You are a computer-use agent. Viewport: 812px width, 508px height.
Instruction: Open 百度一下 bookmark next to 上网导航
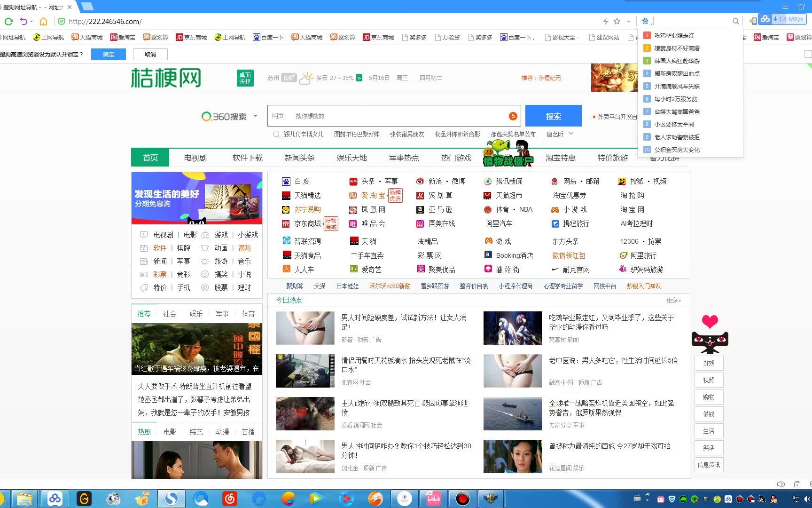click(x=268, y=37)
